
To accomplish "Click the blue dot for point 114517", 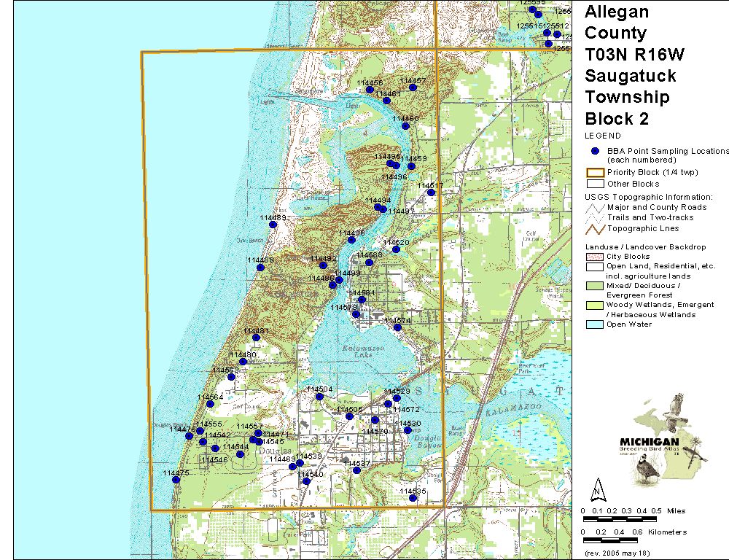I will (431, 192).
